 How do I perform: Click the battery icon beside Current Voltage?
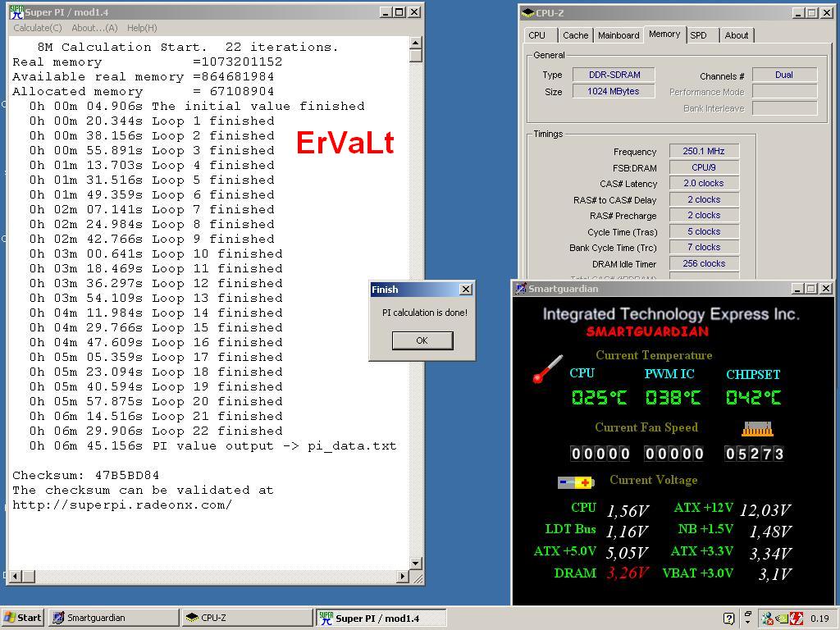pos(576,482)
